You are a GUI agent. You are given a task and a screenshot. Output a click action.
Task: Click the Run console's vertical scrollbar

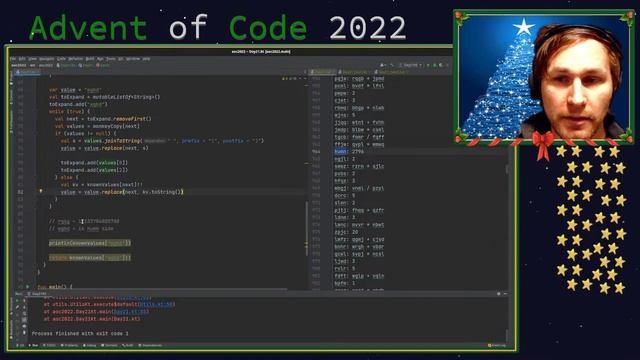click(x=507, y=335)
